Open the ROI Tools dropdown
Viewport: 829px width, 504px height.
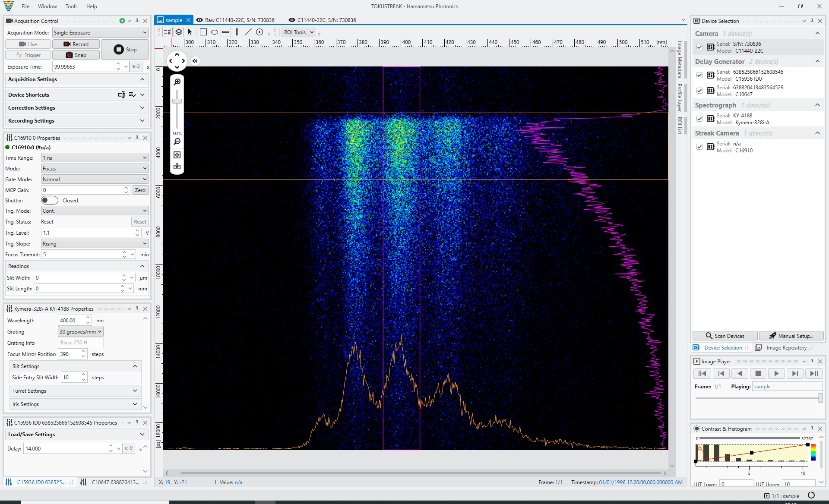(299, 32)
